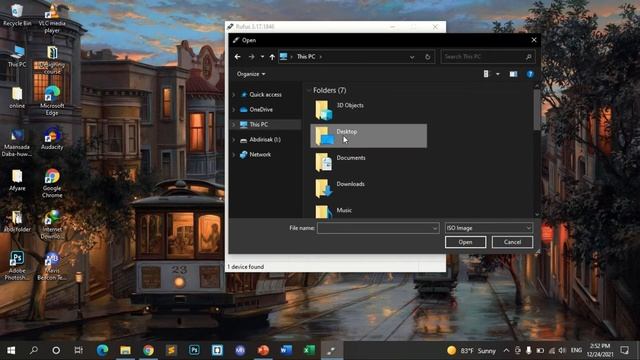Screen dimensions: 640x360
Task: Click the Search This PC field
Action: (x=488, y=57)
